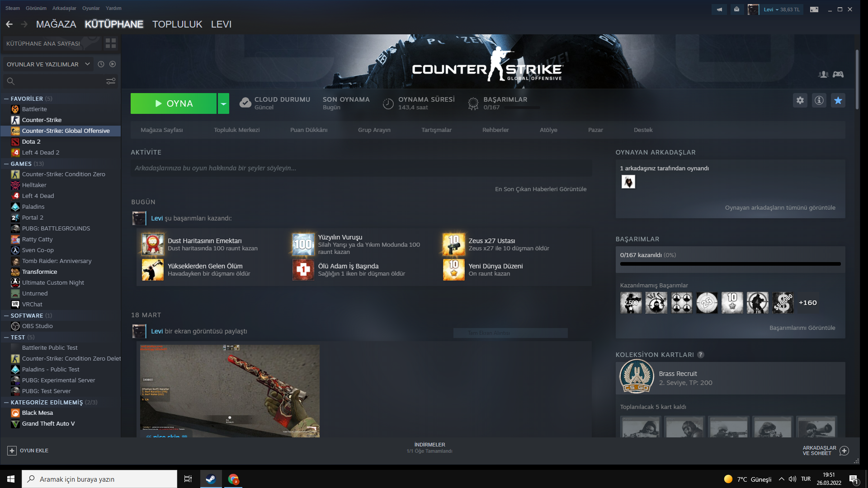Click the controller support icon

pyautogui.click(x=838, y=75)
